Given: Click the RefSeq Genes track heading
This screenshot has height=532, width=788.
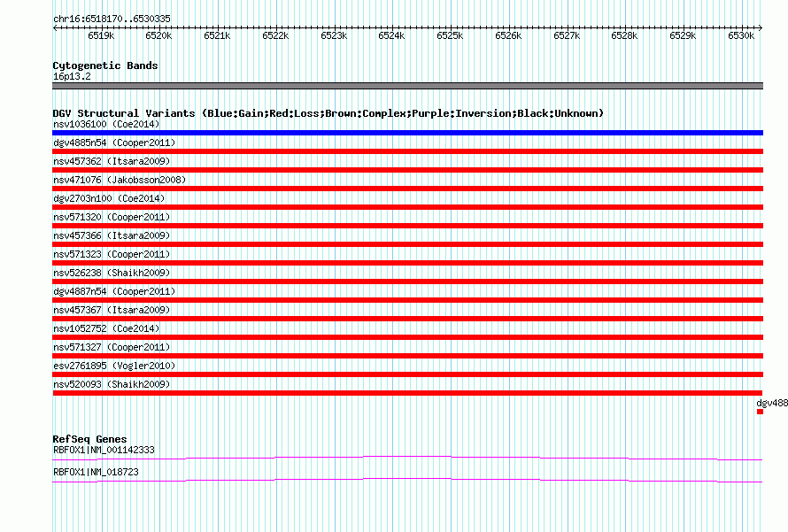Looking at the screenshot, I should pos(89,439).
